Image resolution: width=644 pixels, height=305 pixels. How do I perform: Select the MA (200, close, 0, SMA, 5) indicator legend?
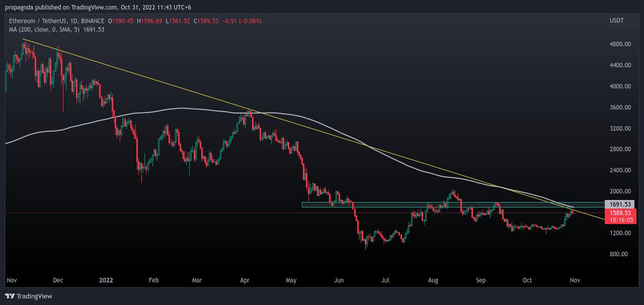tap(43, 29)
